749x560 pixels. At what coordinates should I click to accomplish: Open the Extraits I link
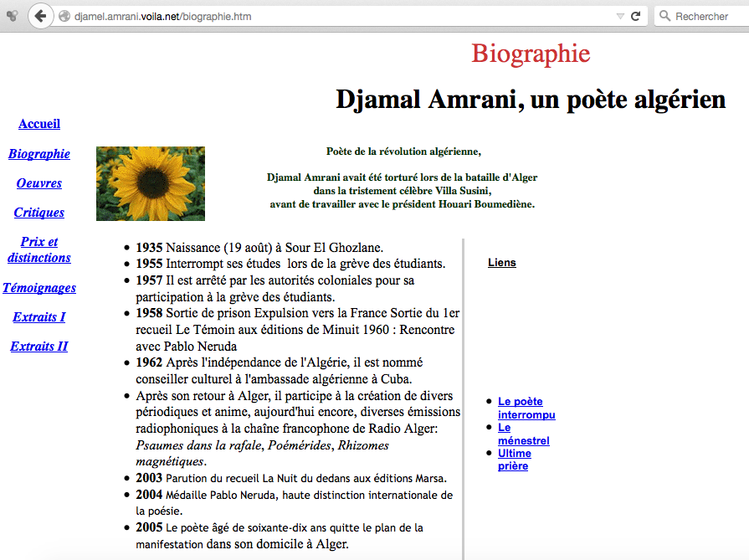pos(39,316)
